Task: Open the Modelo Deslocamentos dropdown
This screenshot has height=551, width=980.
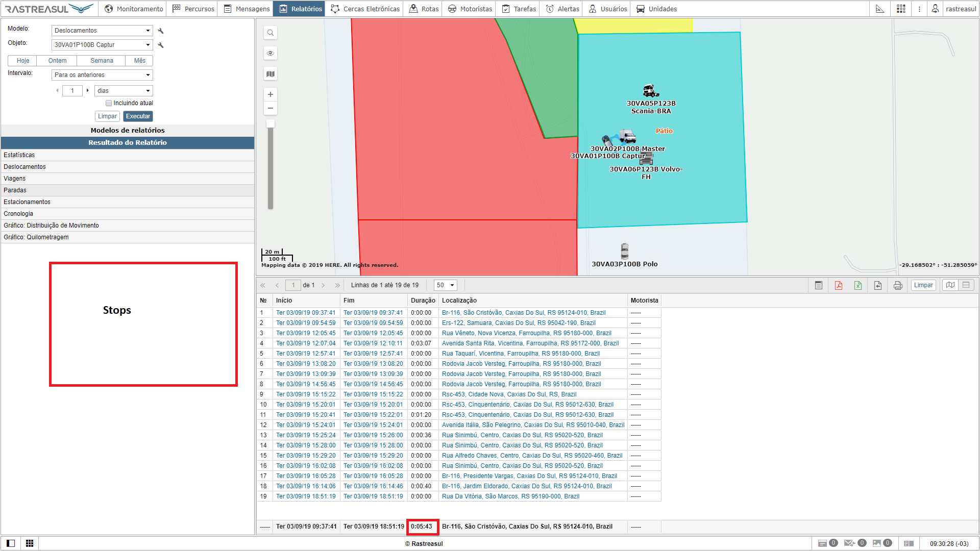Action: click(102, 31)
